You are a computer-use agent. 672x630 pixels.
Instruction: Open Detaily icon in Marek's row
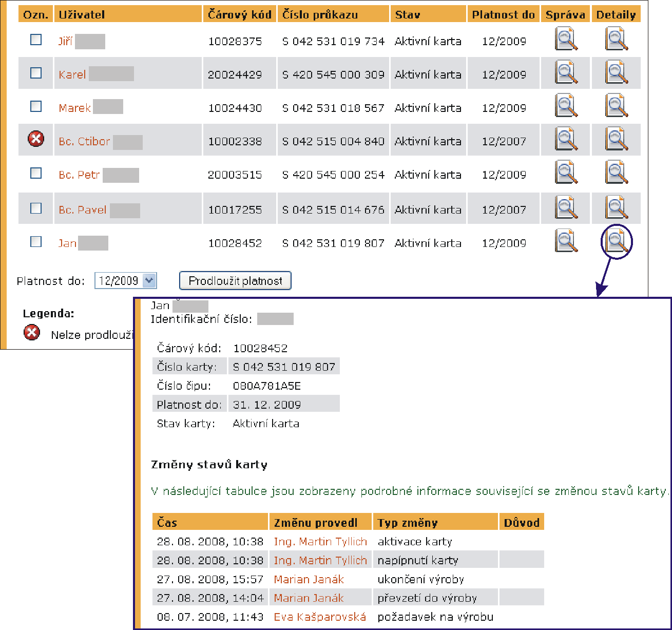(617, 106)
